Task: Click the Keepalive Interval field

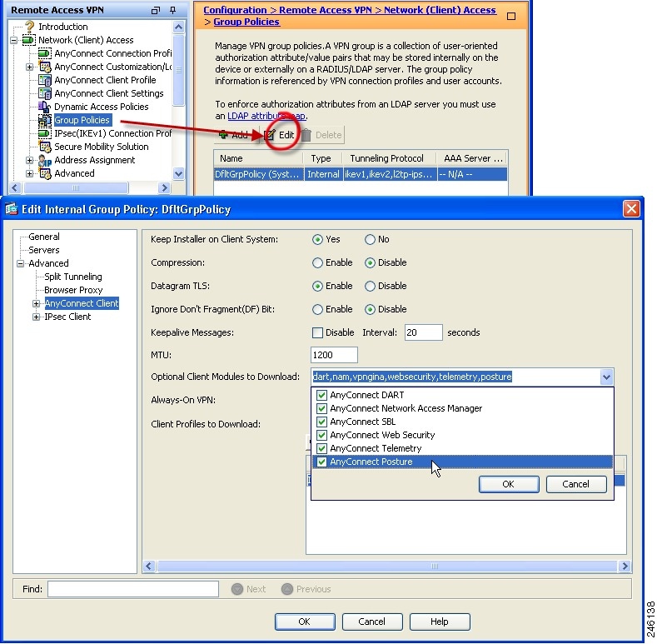Action: tap(424, 332)
